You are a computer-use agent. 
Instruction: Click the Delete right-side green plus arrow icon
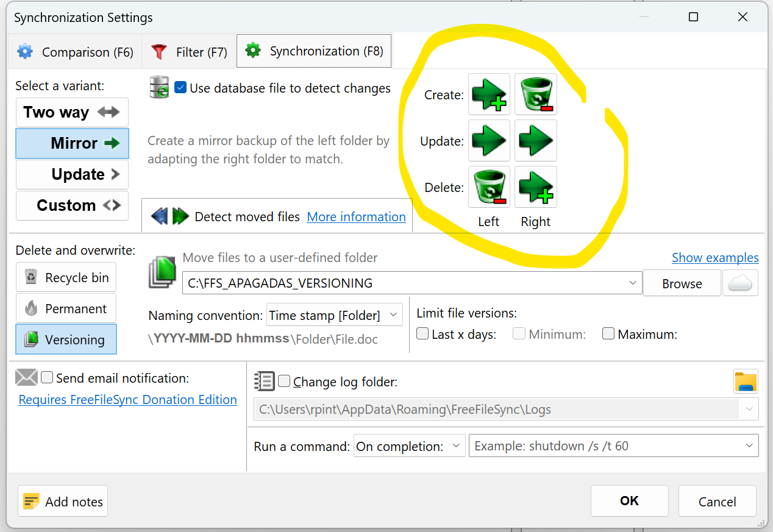pyautogui.click(x=536, y=187)
